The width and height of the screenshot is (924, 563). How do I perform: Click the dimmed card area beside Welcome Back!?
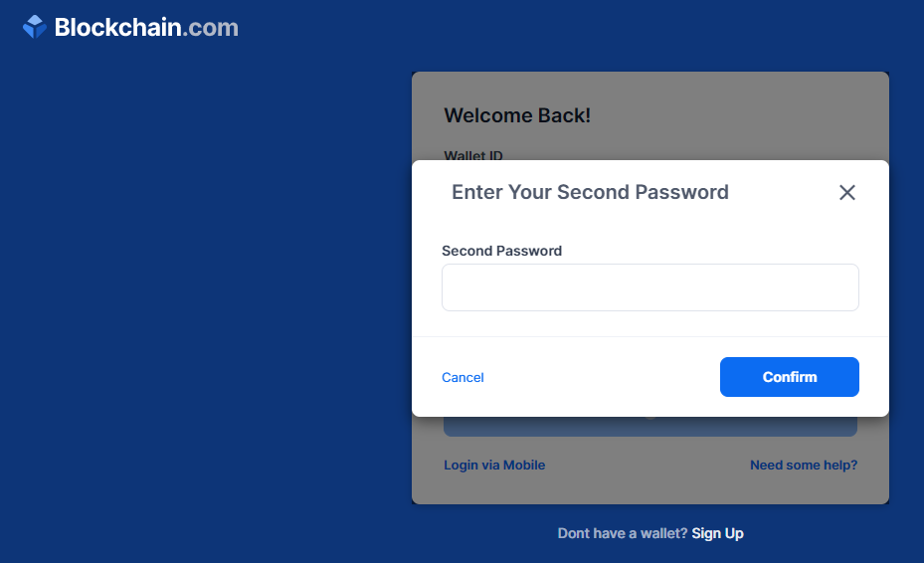(x=737, y=115)
